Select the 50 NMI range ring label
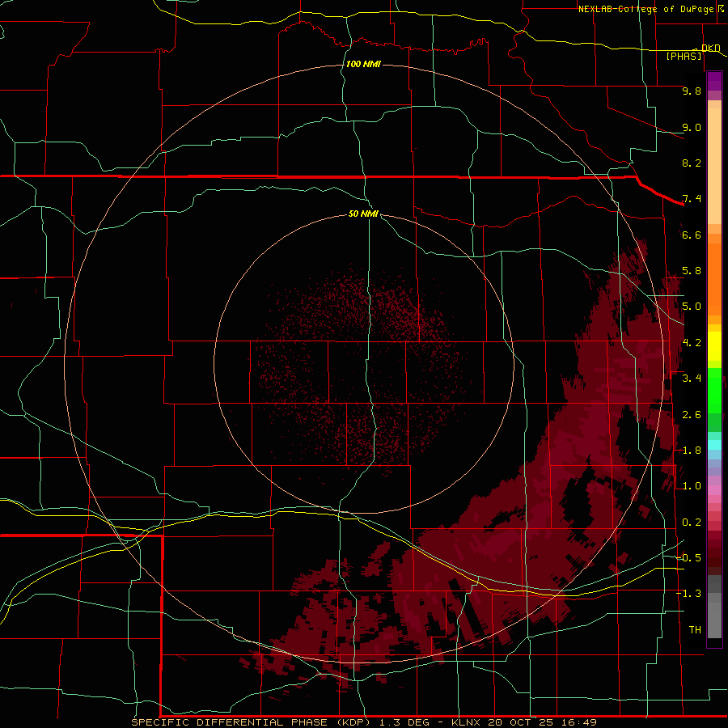This screenshot has height=728, width=728. click(x=363, y=214)
